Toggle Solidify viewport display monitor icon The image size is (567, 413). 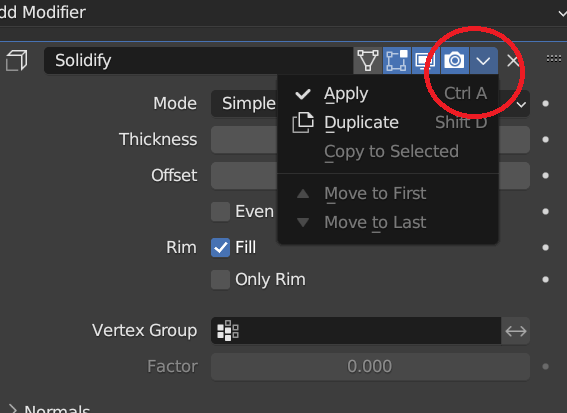(x=426, y=60)
